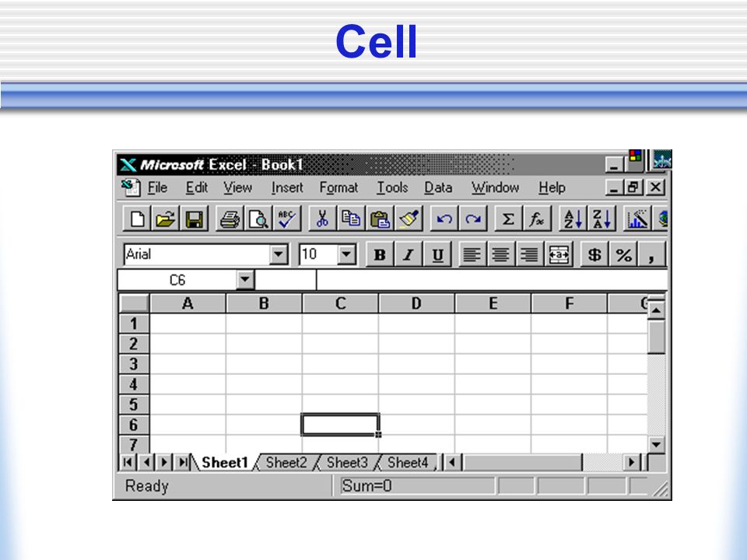Launch the Chart Wizard icon
This screenshot has height=560, width=747.
pyautogui.click(x=637, y=219)
